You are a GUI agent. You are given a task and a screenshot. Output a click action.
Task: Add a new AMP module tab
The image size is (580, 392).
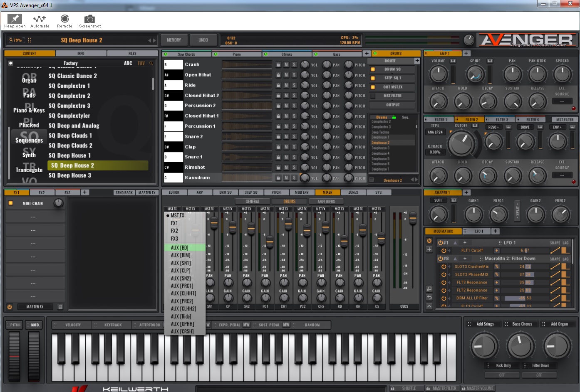pos(466,53)
